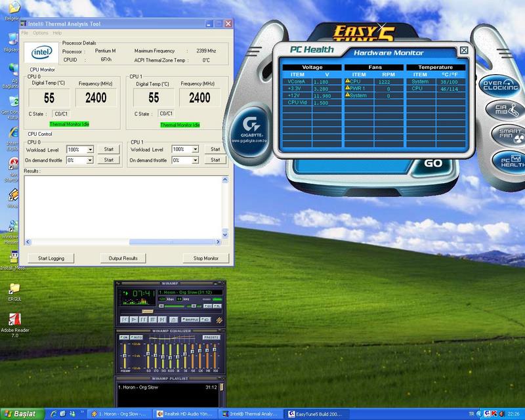Toggle Shuffle in Winamp
This screenshot has height=420, width=525.
coord(190,320)
